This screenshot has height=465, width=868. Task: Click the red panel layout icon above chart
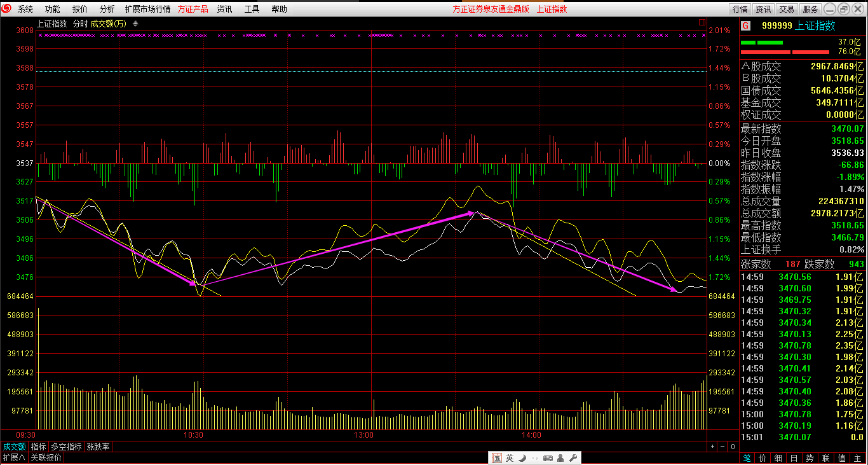click(702, 22)
